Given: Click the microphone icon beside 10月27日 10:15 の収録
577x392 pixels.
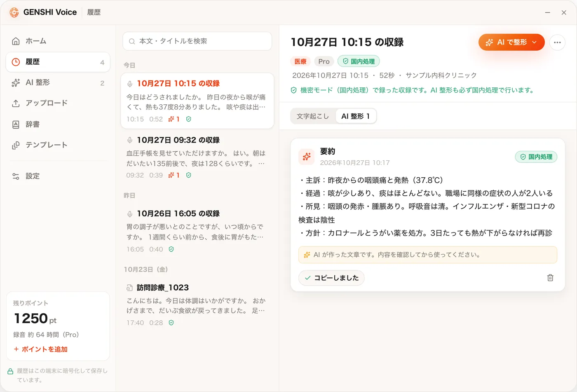Looking at the screenshot, I should [130, 84].
